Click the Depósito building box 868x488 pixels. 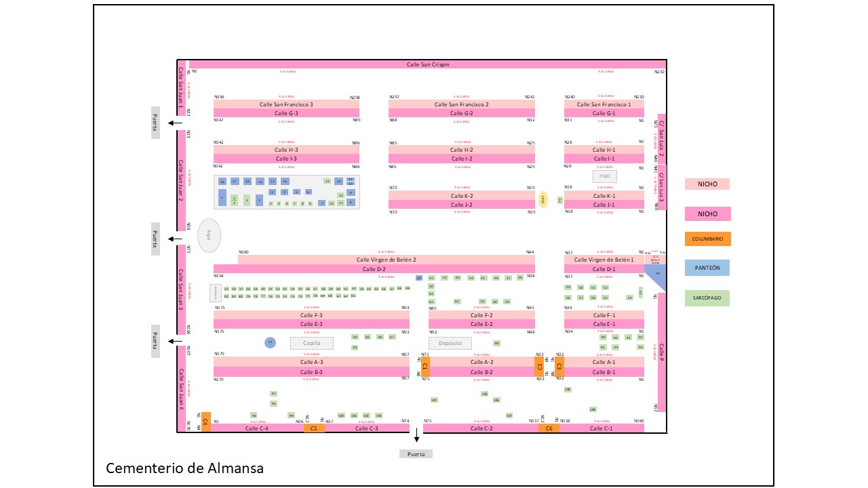click(x=450, y=343)
